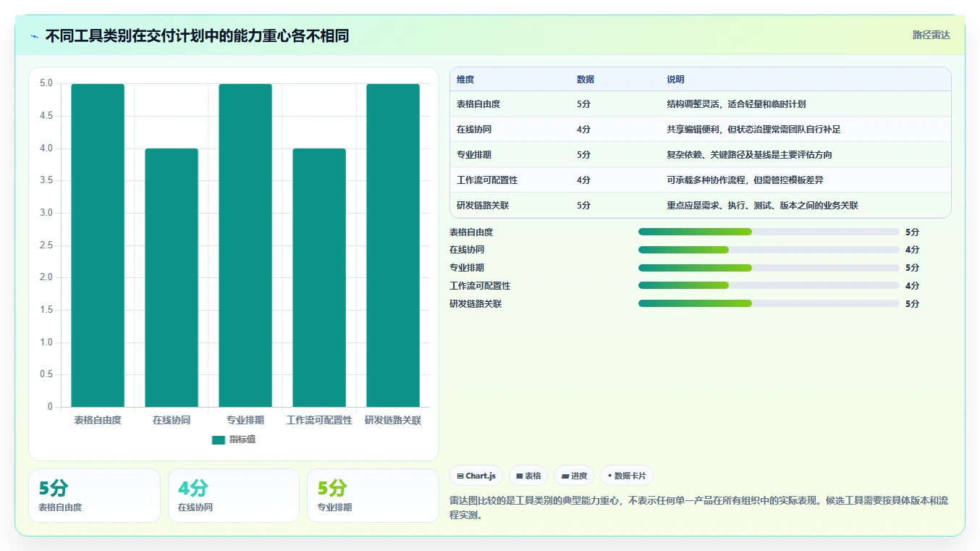Click the 表格自由度 x-axis label
This screenshot has width=980, height=551.
98,420
